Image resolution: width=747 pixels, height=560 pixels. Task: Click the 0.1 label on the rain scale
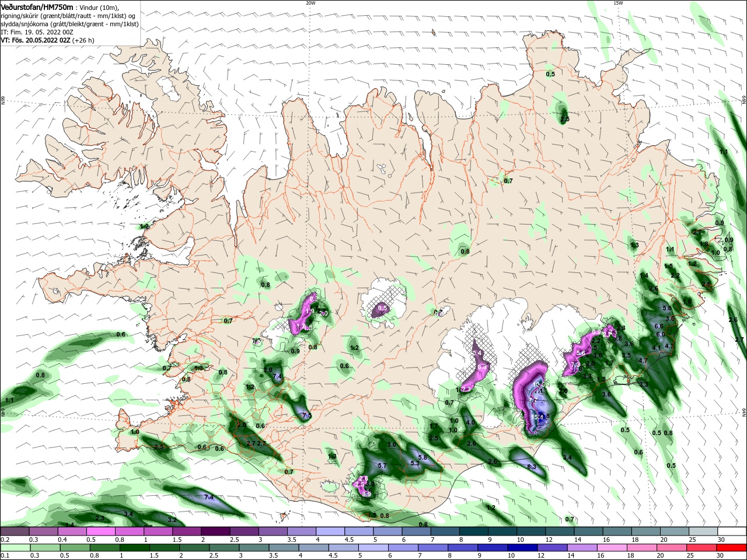[x=5, y=556]
